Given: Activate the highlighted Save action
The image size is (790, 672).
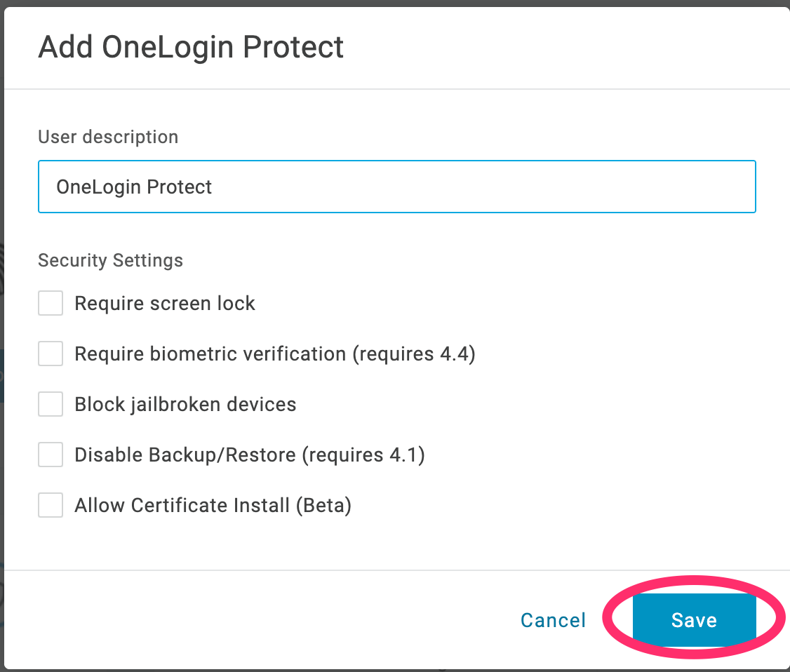Looking at the screenshot, I should 694,620.
